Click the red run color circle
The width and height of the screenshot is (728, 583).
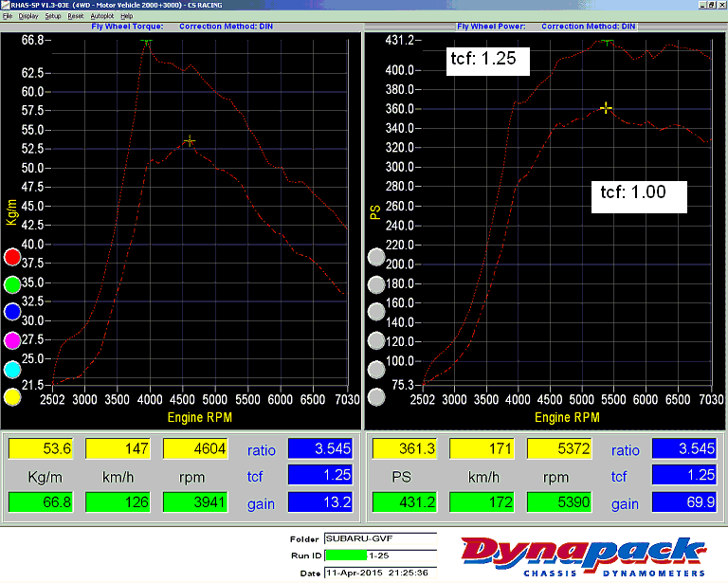pyautogui.click(x=12, y=257)
